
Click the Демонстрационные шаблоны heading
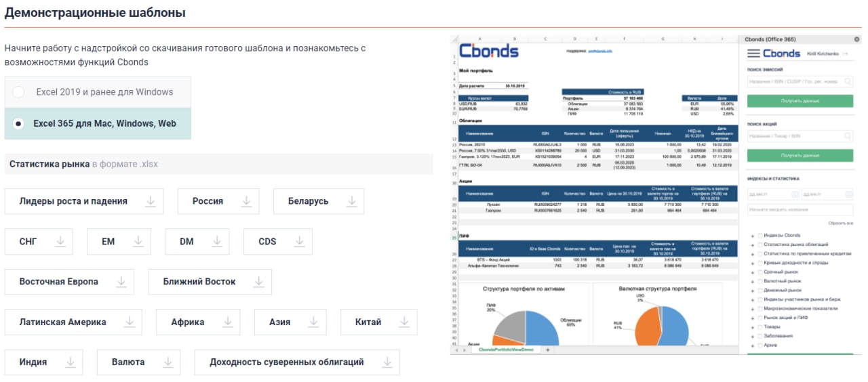tap(95, 13)
